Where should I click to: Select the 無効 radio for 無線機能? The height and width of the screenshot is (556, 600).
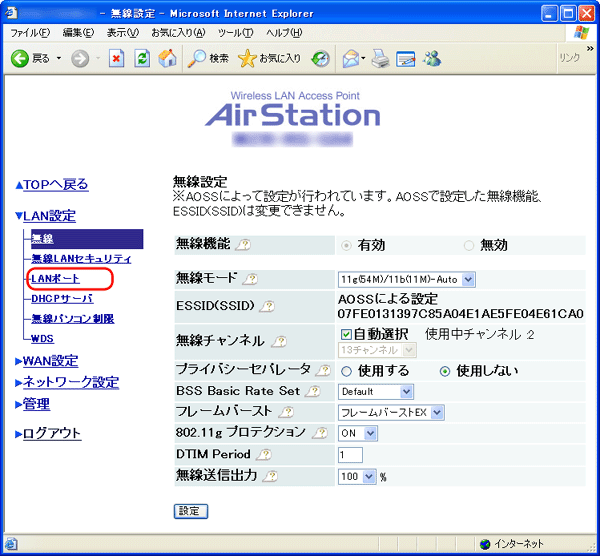[469, 245]
